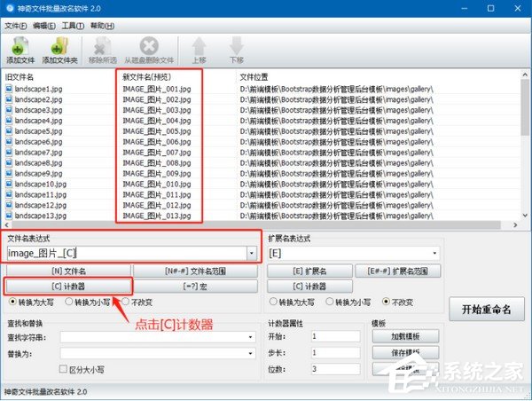Click the filename [C] counter button
The width and height of the screenshot is (532, 401).
pyautogui.click(x=68, y=287)
